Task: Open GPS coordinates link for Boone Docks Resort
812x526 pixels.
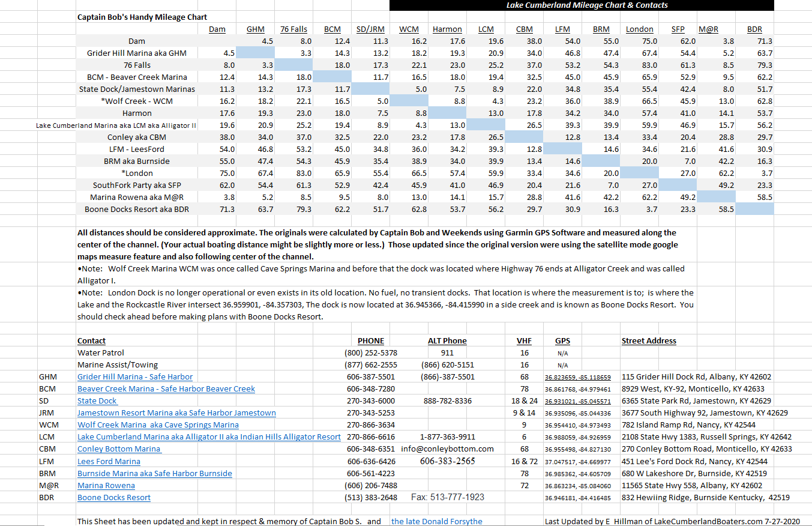Action: click(578, 498)
